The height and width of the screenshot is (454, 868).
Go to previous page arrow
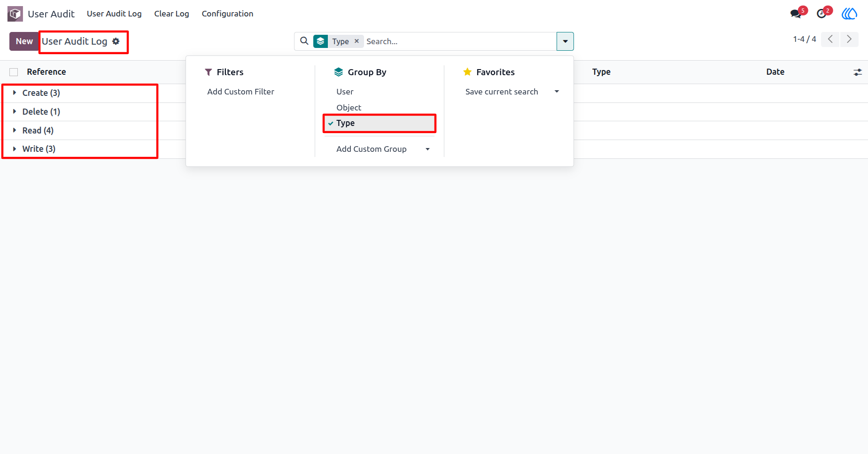[x=830, y=39]
